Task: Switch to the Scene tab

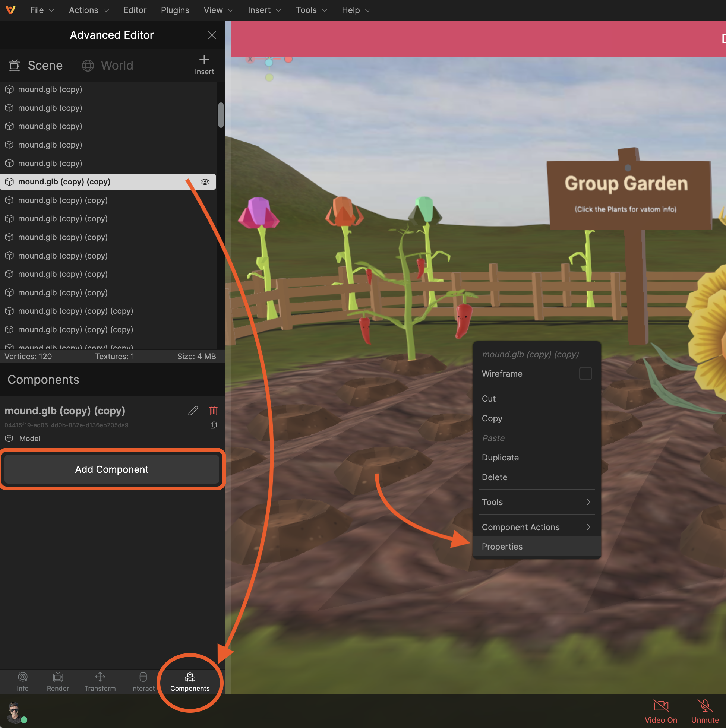Action: [35, 66]
